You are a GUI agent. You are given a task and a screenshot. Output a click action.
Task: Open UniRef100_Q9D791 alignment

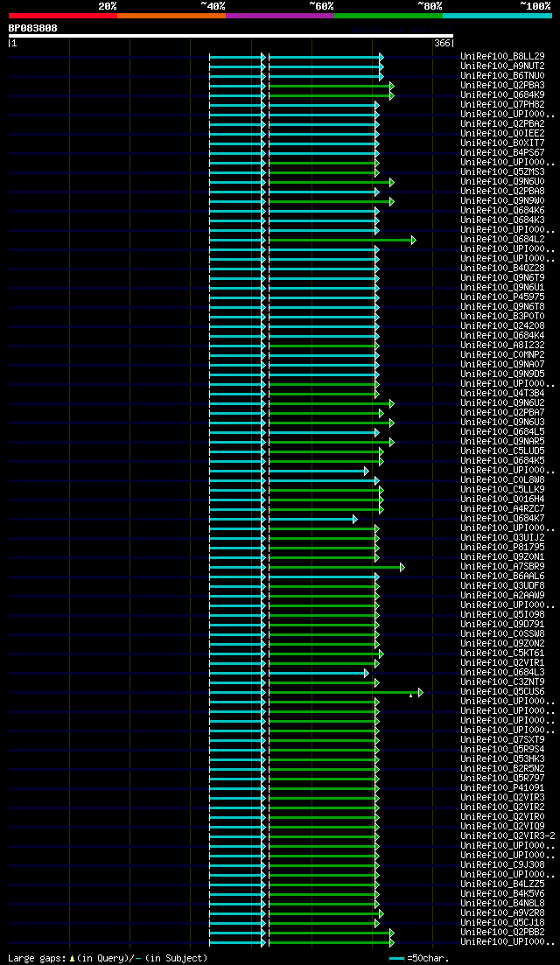tap(502, 624)
